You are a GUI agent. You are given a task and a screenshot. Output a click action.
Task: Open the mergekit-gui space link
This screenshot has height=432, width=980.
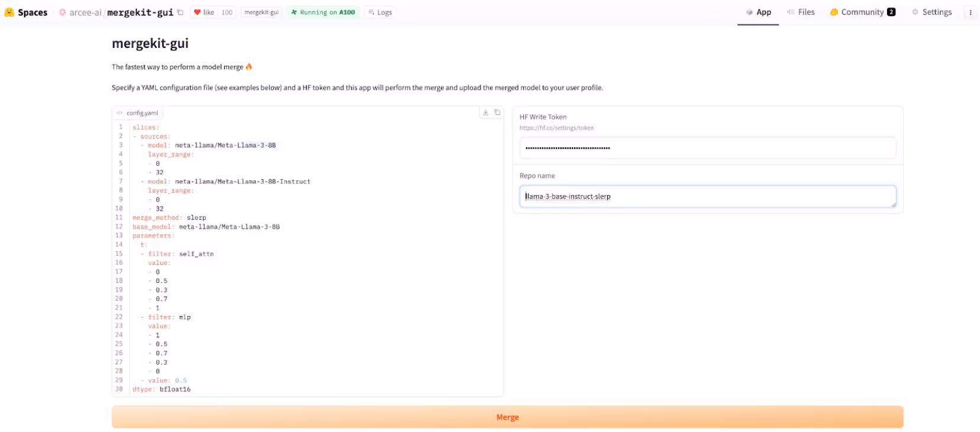[x=140, y=12]
